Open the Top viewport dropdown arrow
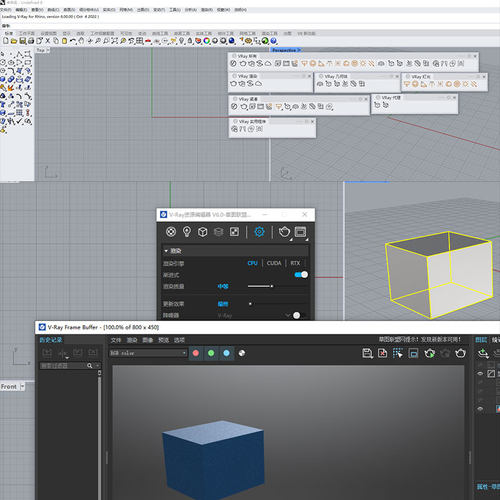 click(48, 50)
